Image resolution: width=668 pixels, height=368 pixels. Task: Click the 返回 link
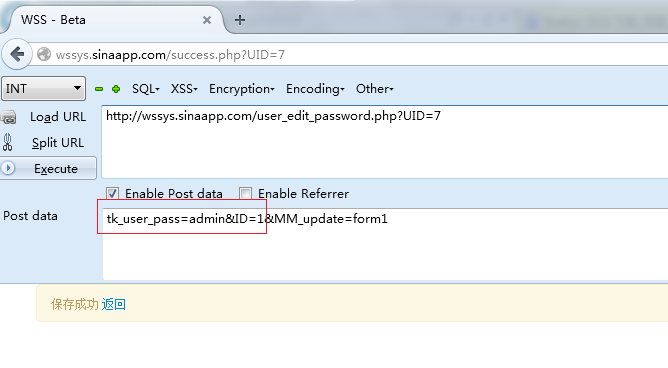pos(113,304)
